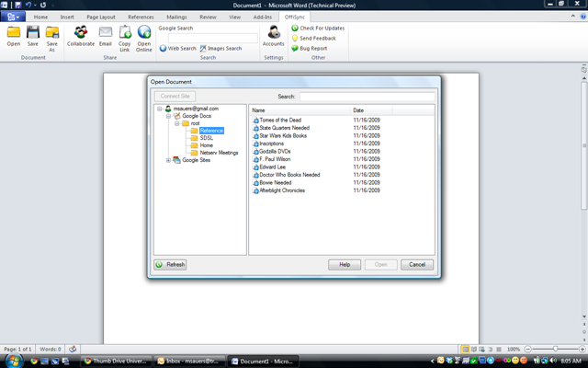Click the disabled Open dialog button
588x368 pixels.
(x=381, y=265)
